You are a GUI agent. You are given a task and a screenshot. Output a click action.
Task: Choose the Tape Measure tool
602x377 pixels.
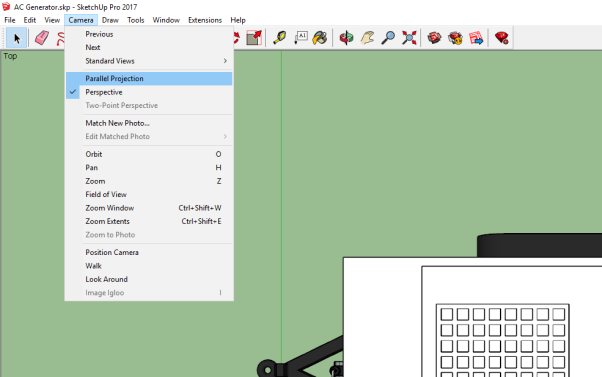pos(280,38)
